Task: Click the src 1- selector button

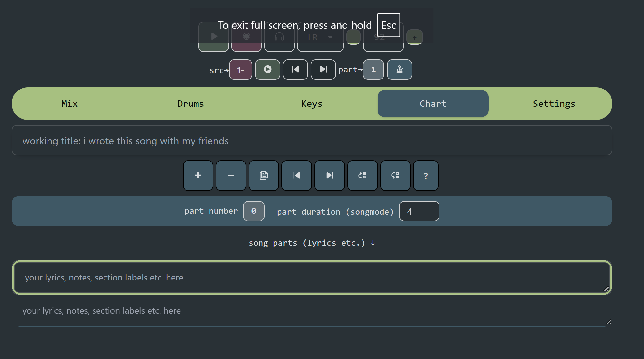Action: (241, 70)
